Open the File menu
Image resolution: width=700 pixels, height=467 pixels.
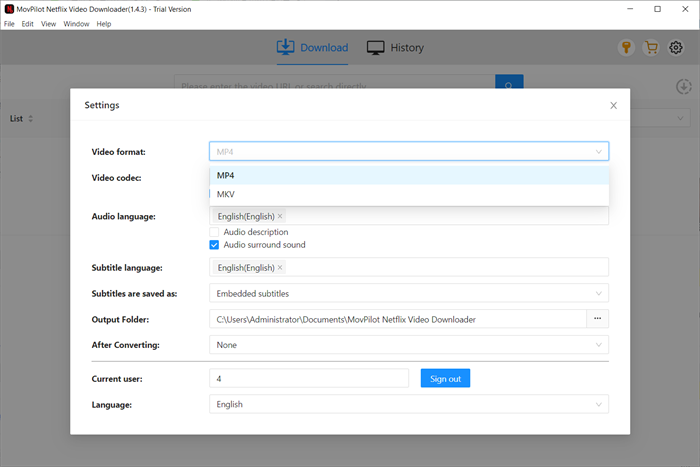coord(9,24)
